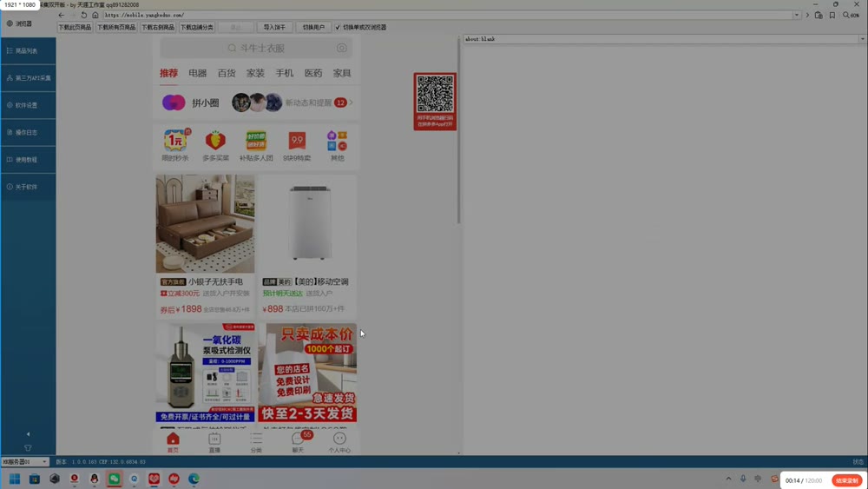This screenshot has height=489, width=868.
Task: Switch to the 电器 tab
Action: tap(198, 73)
